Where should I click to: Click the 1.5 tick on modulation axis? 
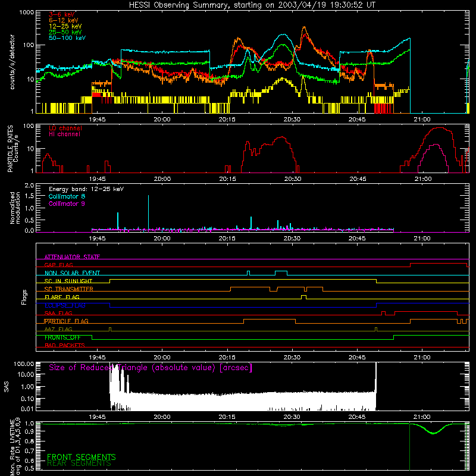pyautogui.click(x=29, y=196)
